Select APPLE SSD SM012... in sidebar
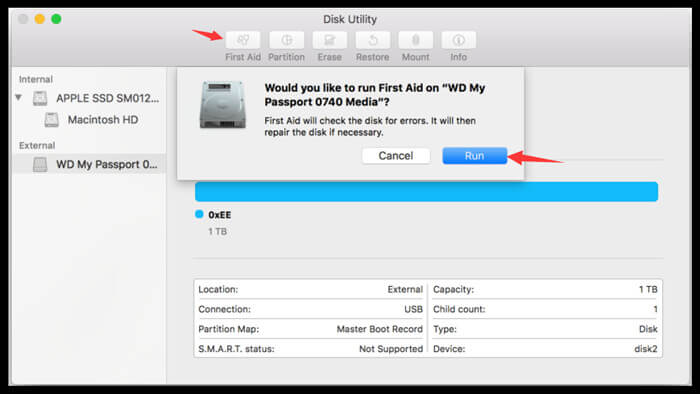700x394 pixels. point(89,98)
